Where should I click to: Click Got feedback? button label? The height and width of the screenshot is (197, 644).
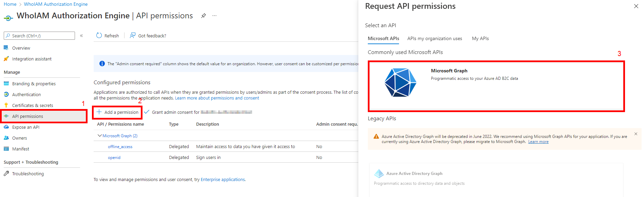(x=152, y=36)
